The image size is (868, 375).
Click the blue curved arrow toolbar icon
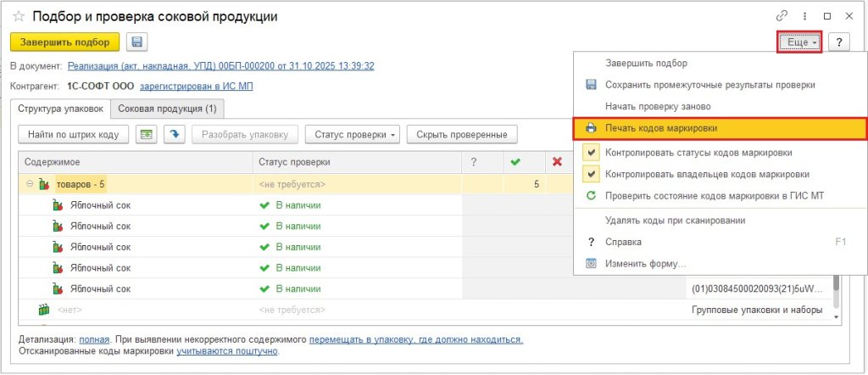pos(174,134)
